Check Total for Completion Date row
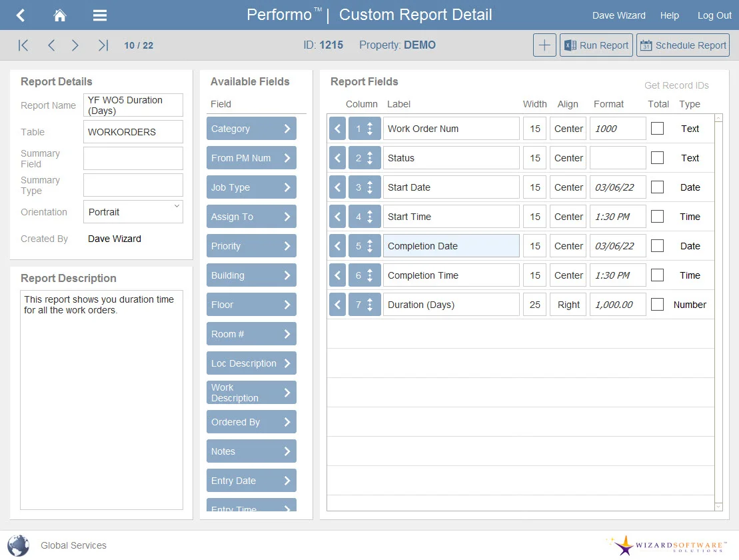 pos(657,245)
